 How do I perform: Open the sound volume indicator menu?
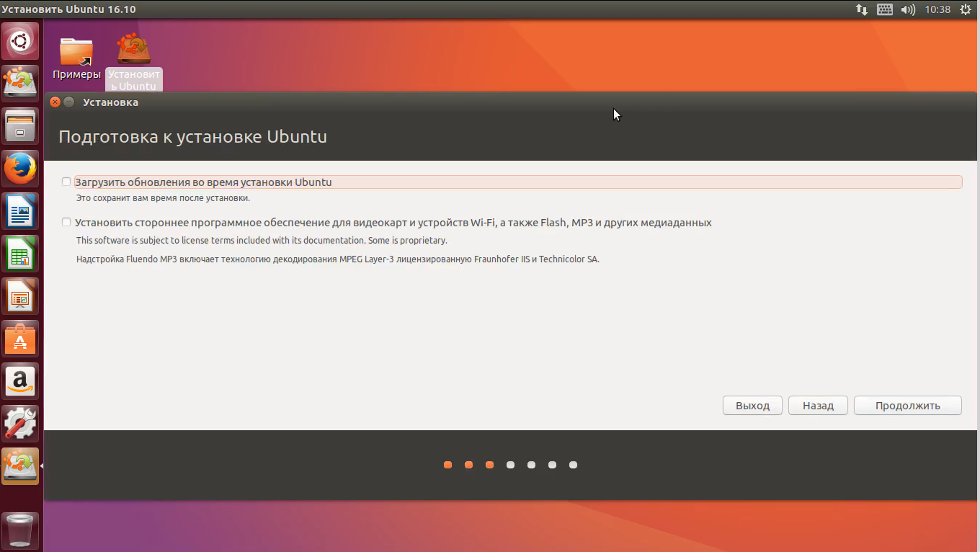pyautogui.click(x=908, y=9)
